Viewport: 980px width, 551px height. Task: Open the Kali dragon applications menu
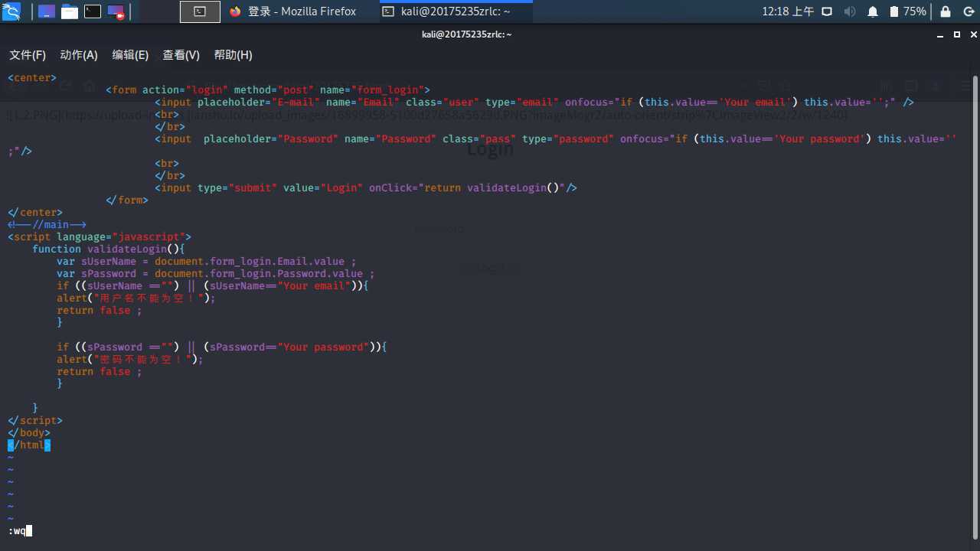click(x=11, y=11)
